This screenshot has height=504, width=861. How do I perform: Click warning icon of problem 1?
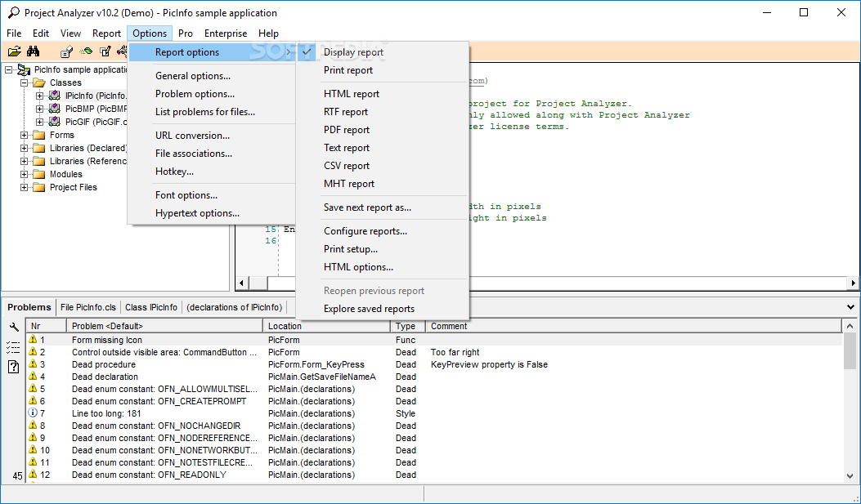[x=33, y=340]
